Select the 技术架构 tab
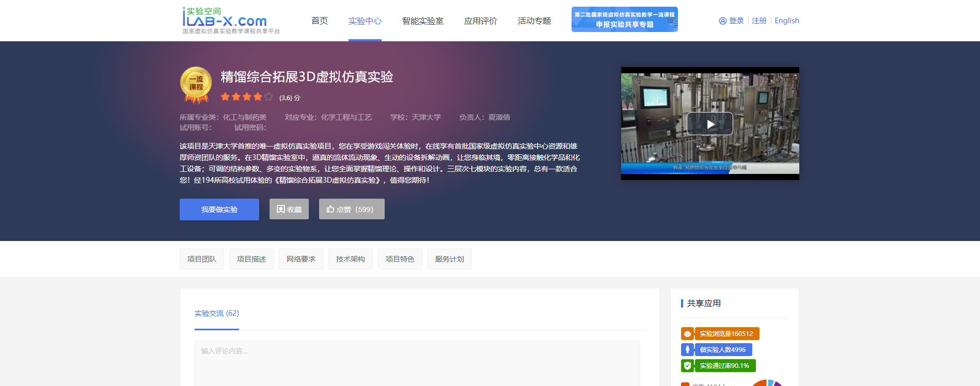The height and width of the screenshot is (386, 980). tap(351, 259)
